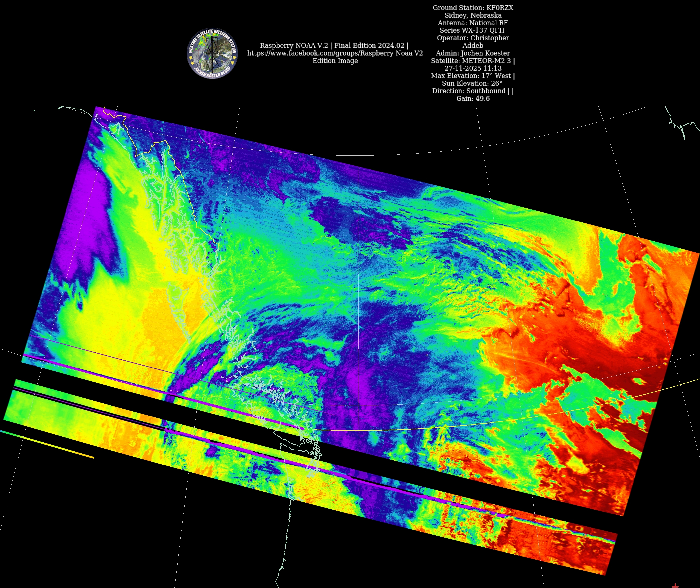The image size is (700, 588).
Task: Select the Max Elevation 17° West text
Action: [473, 76]
